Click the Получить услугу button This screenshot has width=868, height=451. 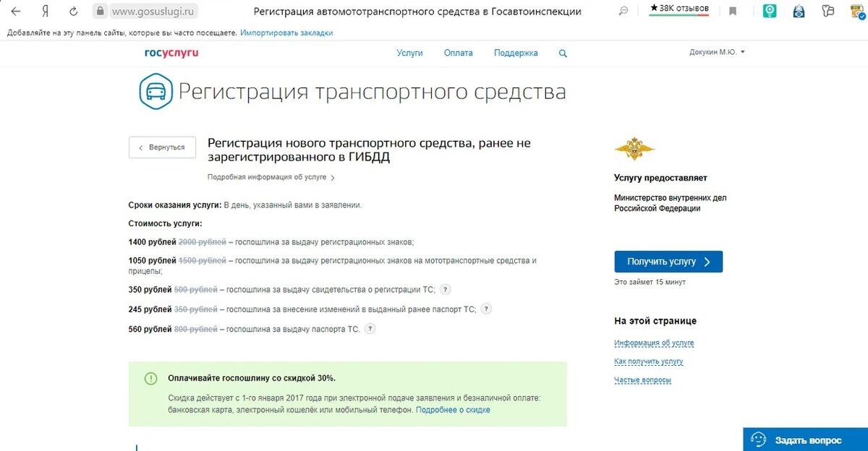[668, 262]
